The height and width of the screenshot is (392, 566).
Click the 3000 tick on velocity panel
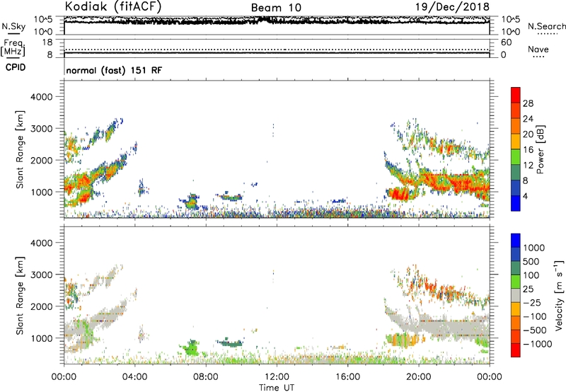pyautogui.click(x=41, y=275)
